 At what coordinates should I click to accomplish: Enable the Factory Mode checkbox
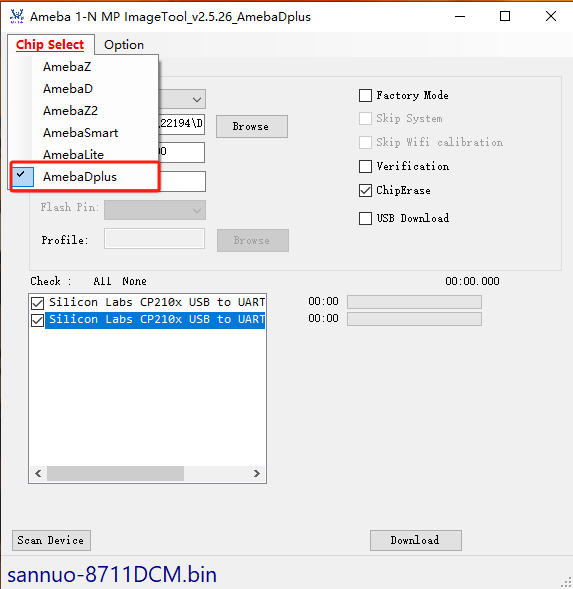coord(365,95)
